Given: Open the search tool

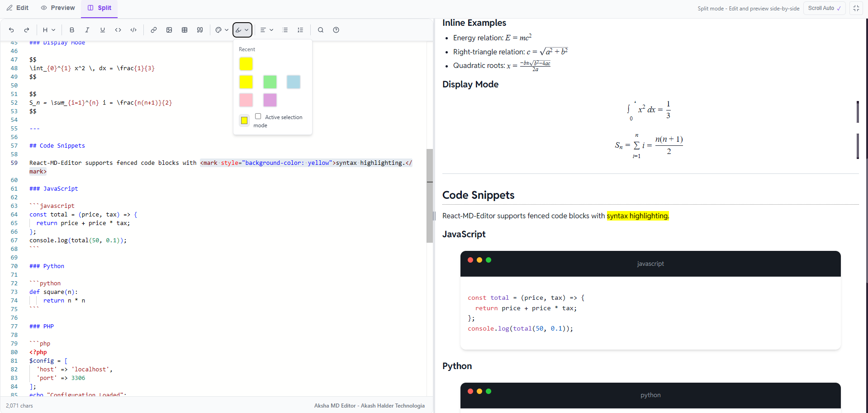Looking at the screenshot, I should 321,30.
